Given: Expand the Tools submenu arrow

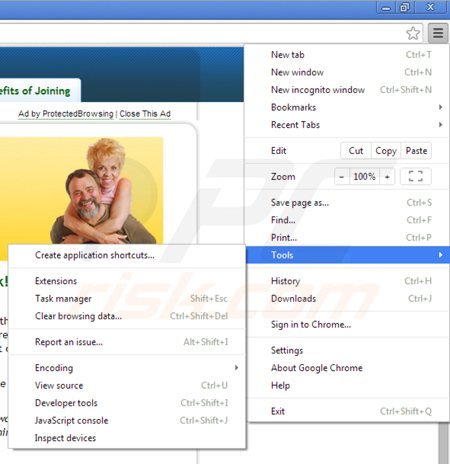Looking at the screenshot, I should 440,255.
